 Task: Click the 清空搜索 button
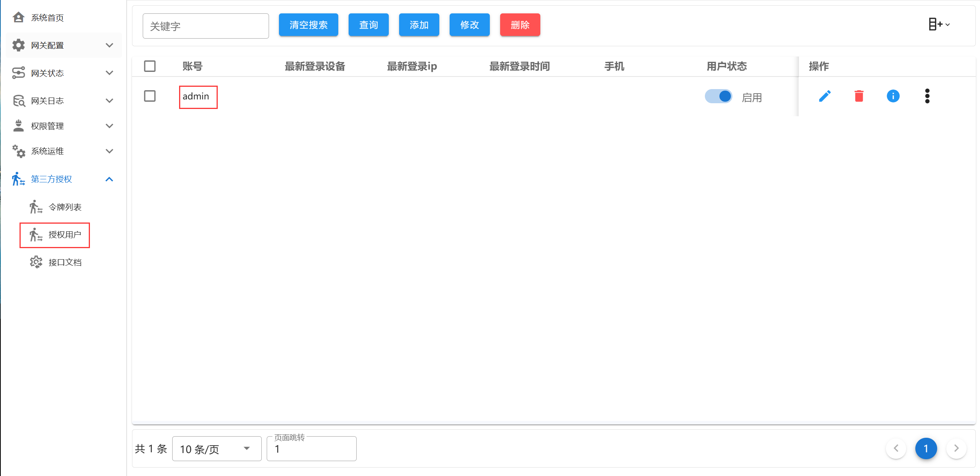308,25
